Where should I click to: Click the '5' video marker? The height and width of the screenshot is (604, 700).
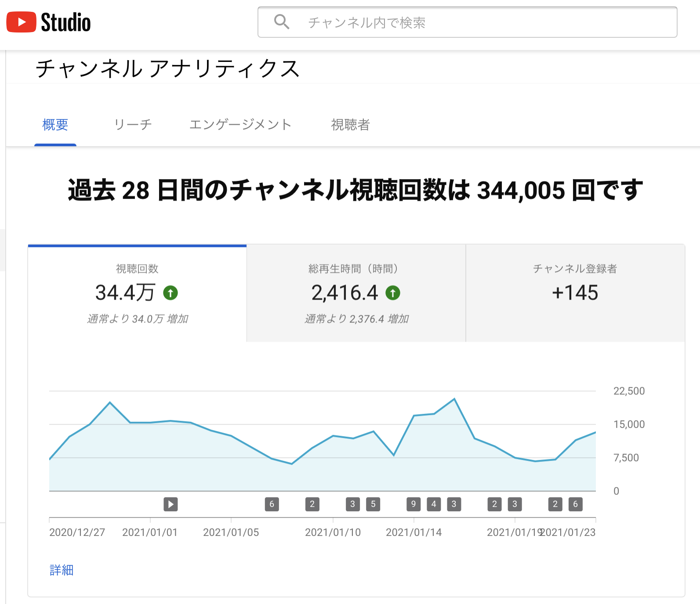tap(373, 504)
